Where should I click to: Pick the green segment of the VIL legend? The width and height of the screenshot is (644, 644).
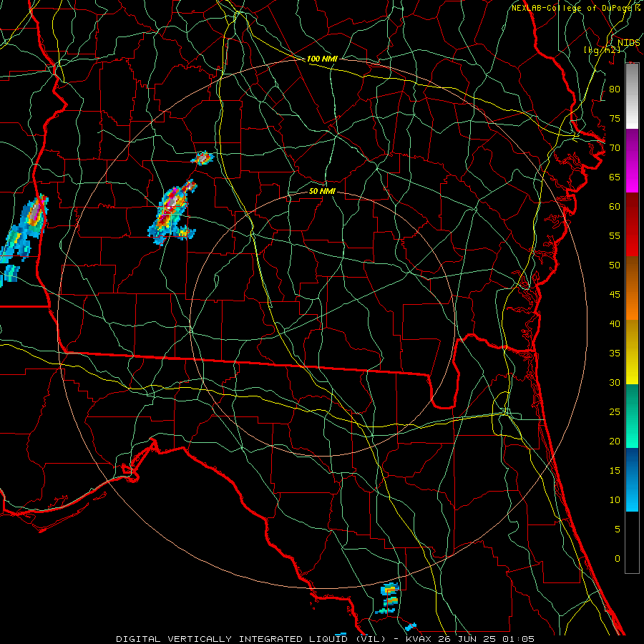(x=632, y=416)
